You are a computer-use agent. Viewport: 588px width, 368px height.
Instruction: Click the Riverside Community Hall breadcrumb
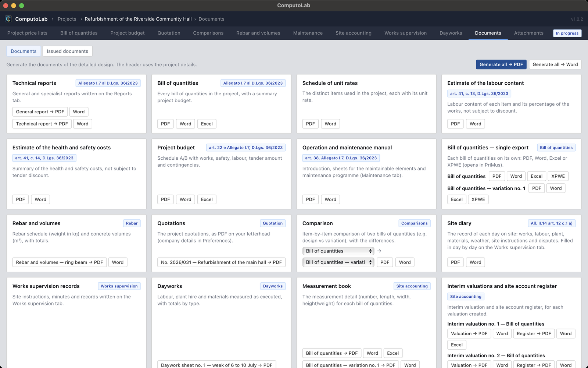tap(138, 19)
